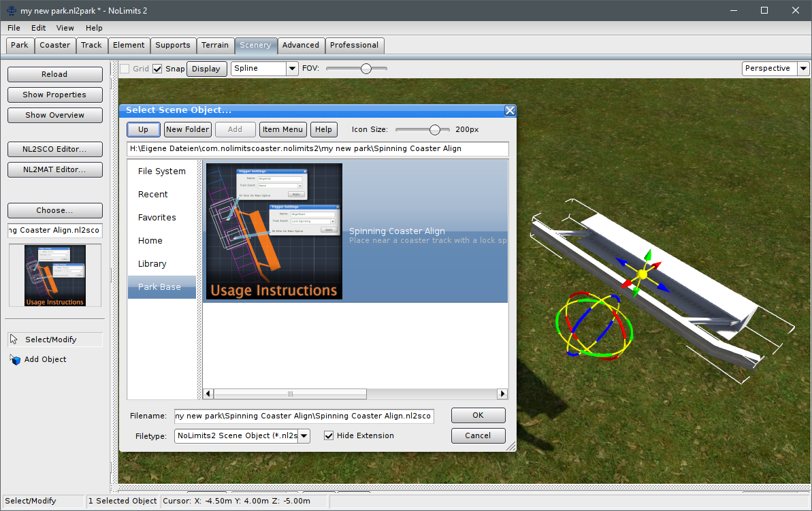Click the Choose... button
Screen dimensions: 812x511
(x=55, y=210)
